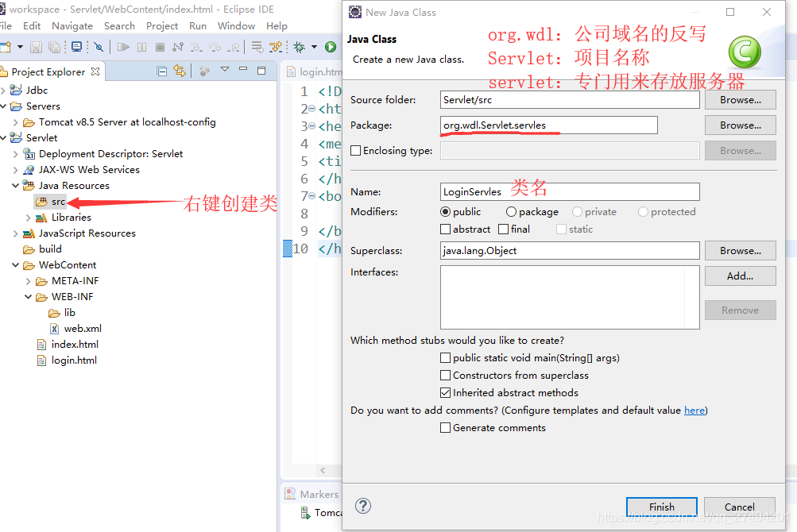Enable public static void main stub
The width and height of the screenshot is (797, 532).
tap(445, 358)
